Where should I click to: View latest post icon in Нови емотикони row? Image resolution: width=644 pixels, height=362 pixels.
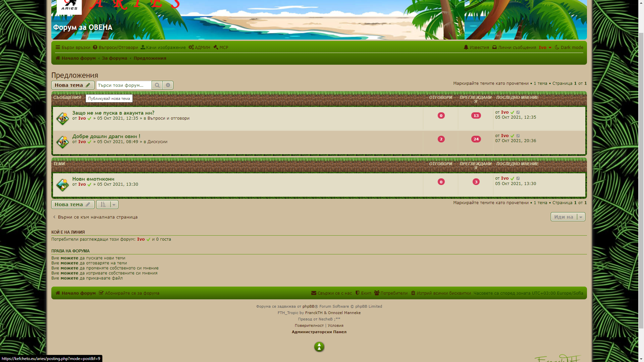518,178
